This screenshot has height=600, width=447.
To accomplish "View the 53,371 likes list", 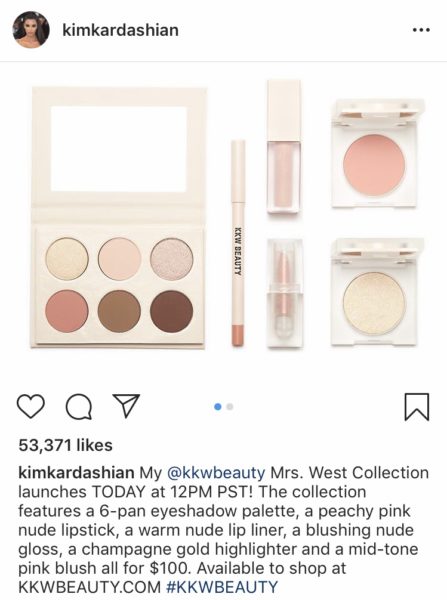I will [65, 445].
